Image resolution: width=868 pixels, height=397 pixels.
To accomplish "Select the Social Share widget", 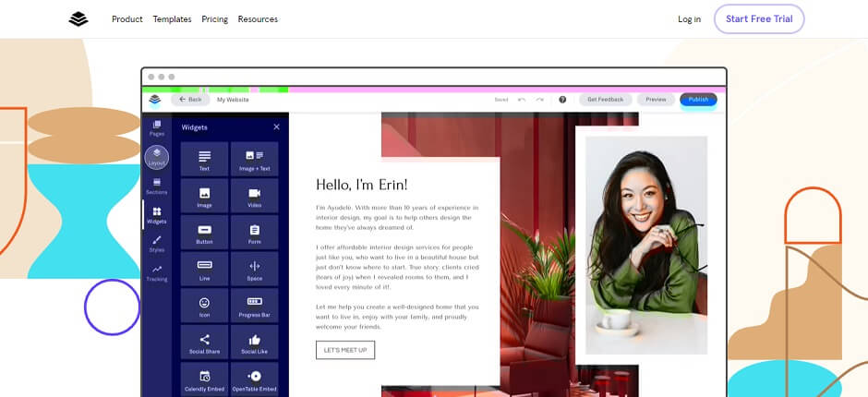I will point(204,342).
